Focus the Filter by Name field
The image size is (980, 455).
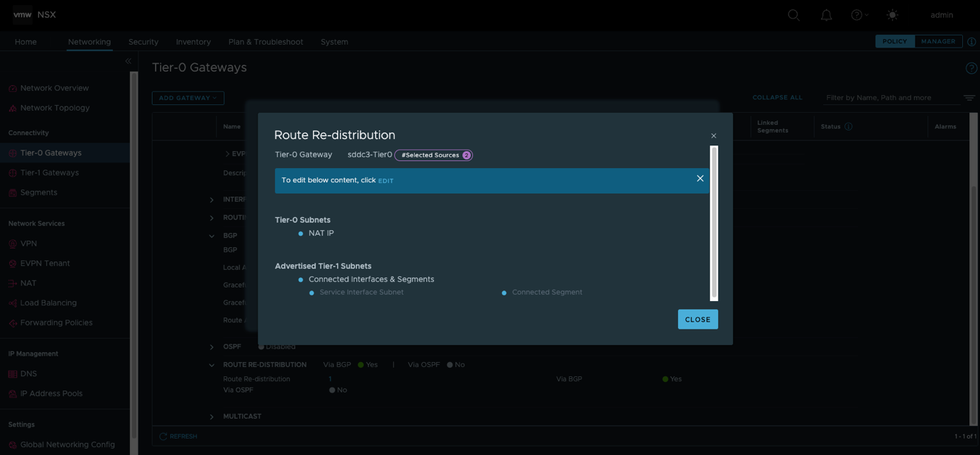(891, 98)
